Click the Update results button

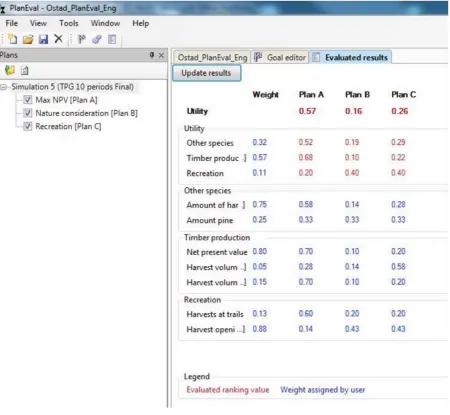[x=206, y=73]
